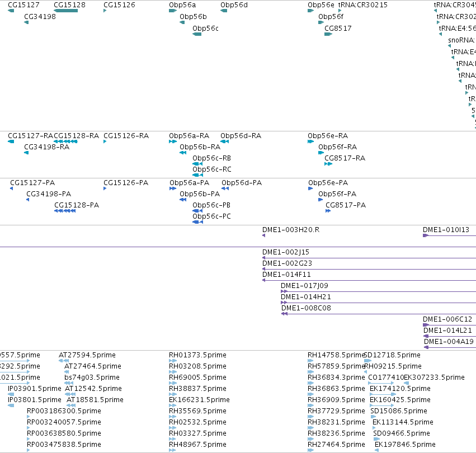This screenshot has width=476, height=453.
Task: Select the RH01373.5prime EST glyph
Action: point(173,361)
